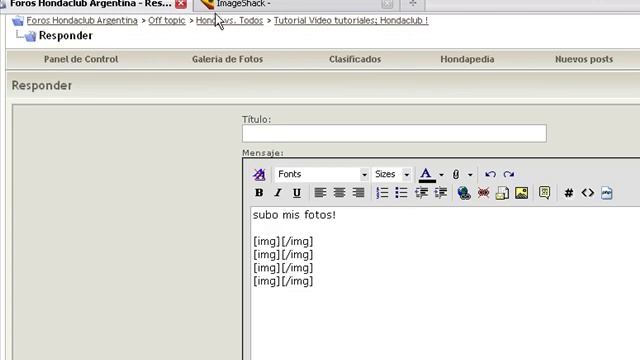
Task: Wrap selection in HTML tags (<> icon)
Action: click(x=587, y=193)
